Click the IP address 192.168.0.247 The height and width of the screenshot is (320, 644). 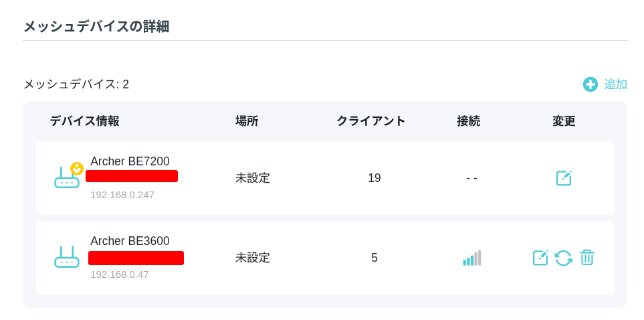point(122,195)
